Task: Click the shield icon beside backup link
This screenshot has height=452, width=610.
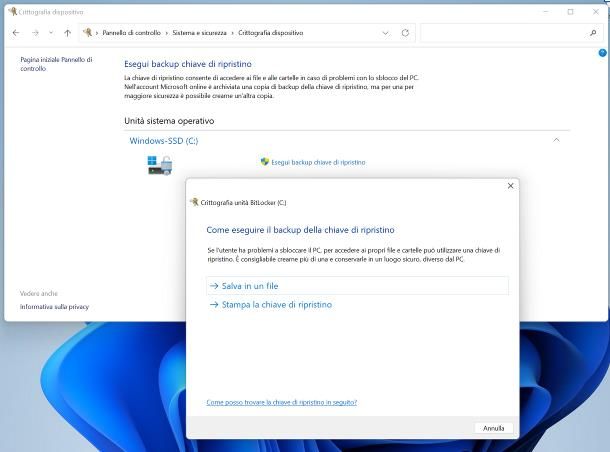Action: coord(265,162)
